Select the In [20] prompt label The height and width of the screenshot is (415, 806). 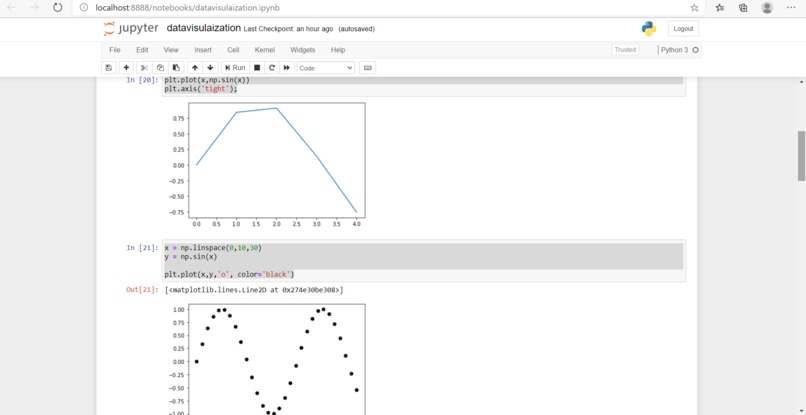pos(142,80)
